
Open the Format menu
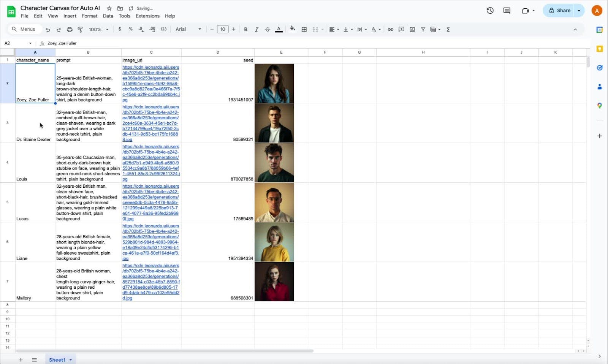pos(89,16)
